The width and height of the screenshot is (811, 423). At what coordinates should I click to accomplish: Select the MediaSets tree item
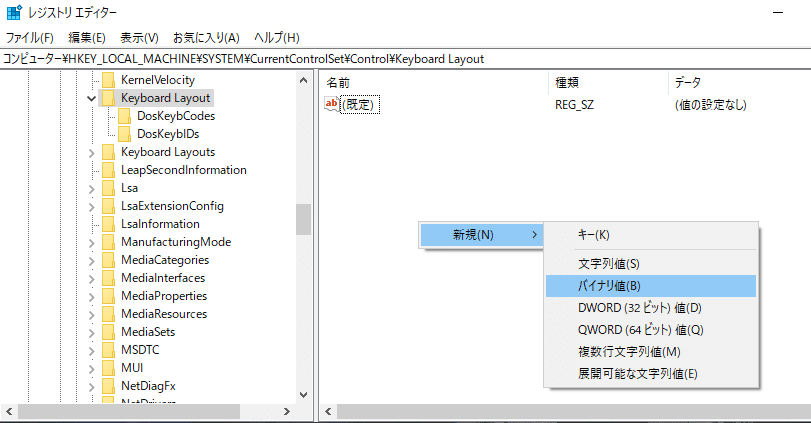(148, 332)
